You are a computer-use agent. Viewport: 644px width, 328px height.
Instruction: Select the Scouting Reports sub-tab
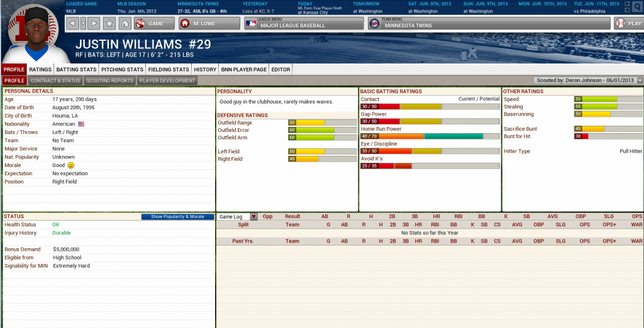[x=109, y=80]
